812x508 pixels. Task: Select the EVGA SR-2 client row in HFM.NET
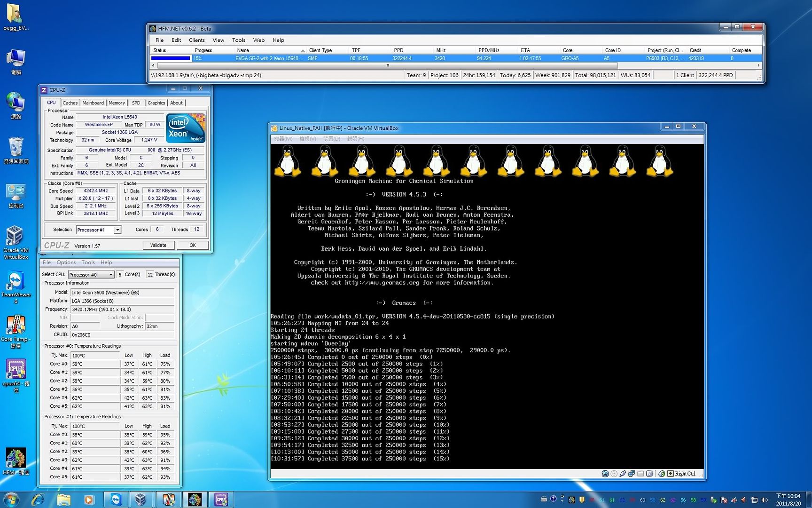tap(456, 58)
